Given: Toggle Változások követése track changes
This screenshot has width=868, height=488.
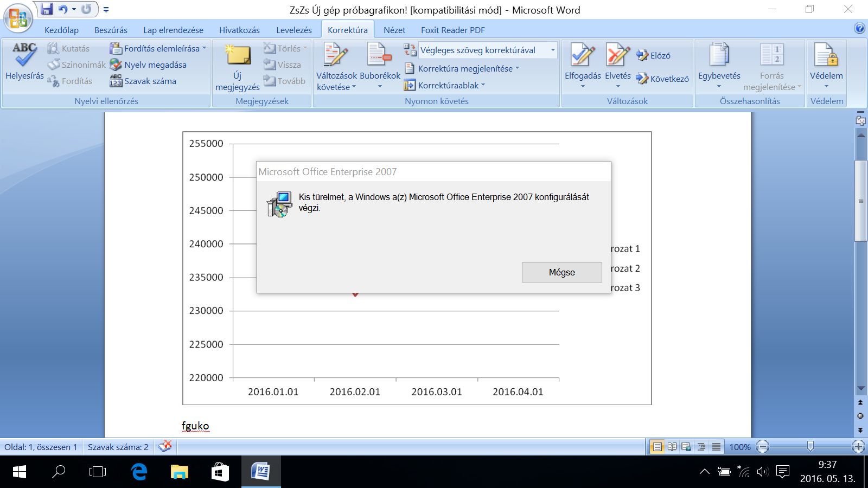Looking at the screenshot, I should tap(336, 66).
